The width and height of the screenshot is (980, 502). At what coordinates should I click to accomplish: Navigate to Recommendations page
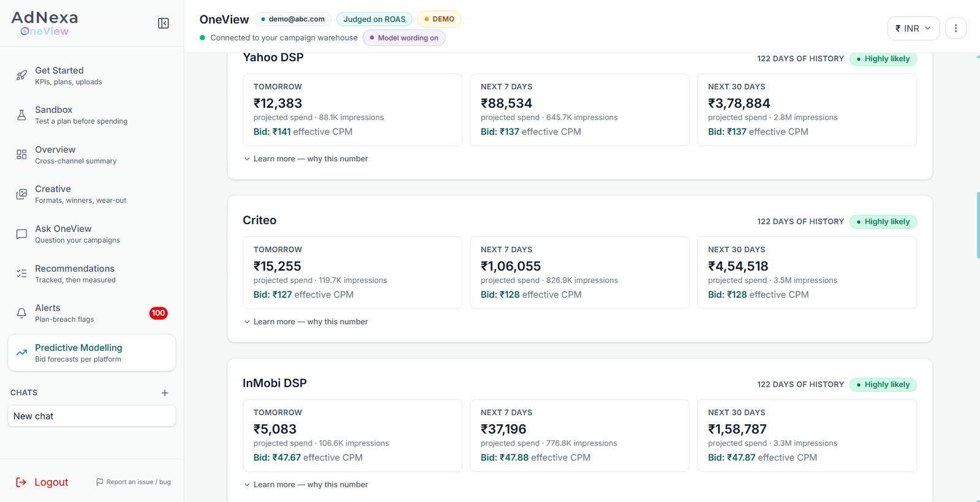tap(92, 274)
